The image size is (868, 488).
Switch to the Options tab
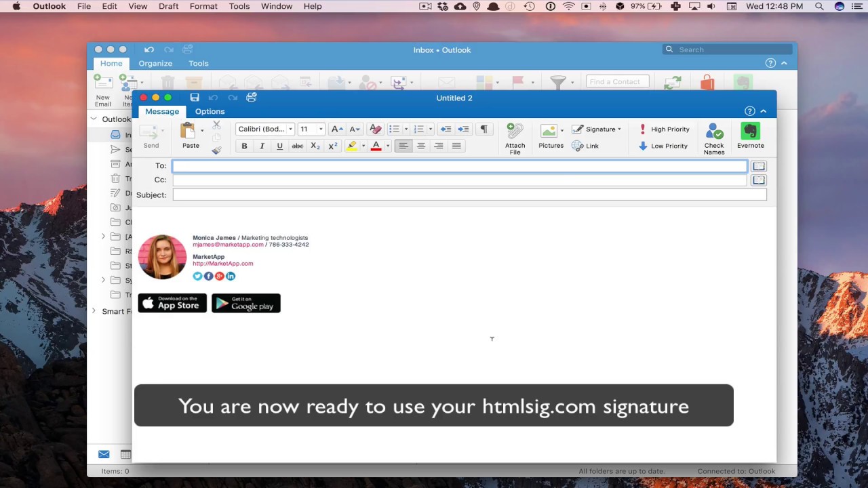(210, 111)
